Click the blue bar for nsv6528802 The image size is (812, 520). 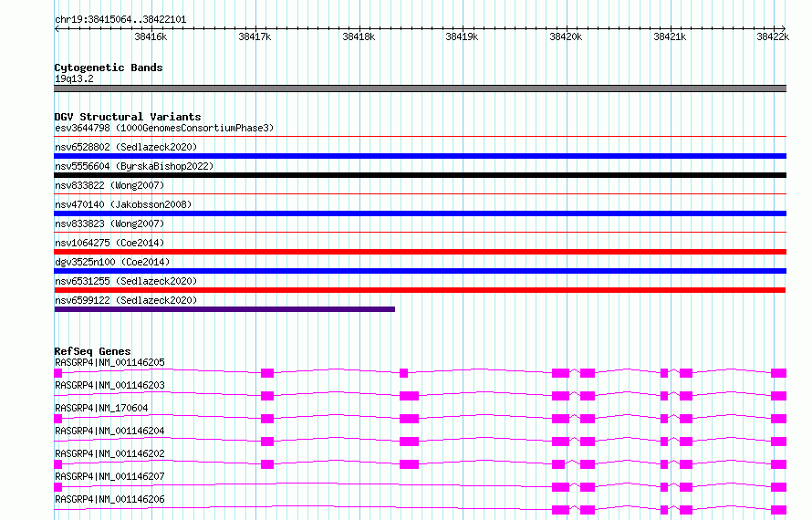[420, 156]
